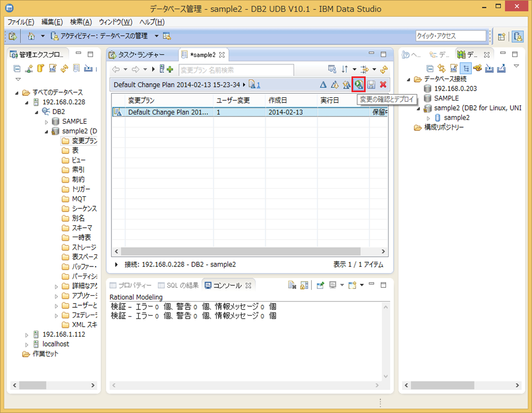Viewport: 532px width, 413px height.
Task: Toggle link with editor arrows in the Data Source Explorer
Action: coord(442,69)
